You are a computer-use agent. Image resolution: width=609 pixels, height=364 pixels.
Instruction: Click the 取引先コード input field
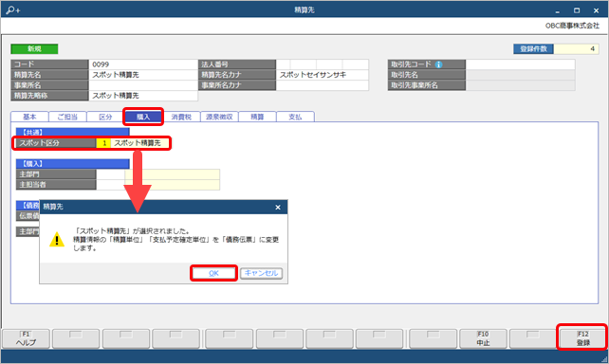pos(521,64)
